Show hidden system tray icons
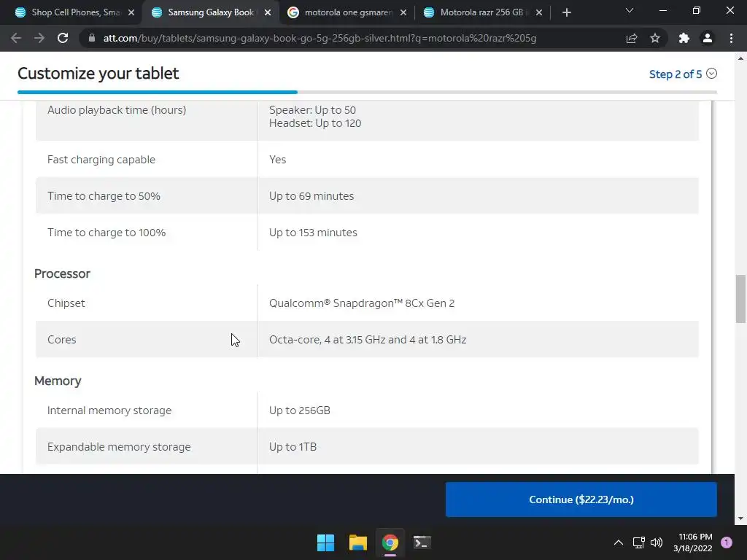This screenshot has width=747, height=560. pyautogui.click(x=619, y=542)
